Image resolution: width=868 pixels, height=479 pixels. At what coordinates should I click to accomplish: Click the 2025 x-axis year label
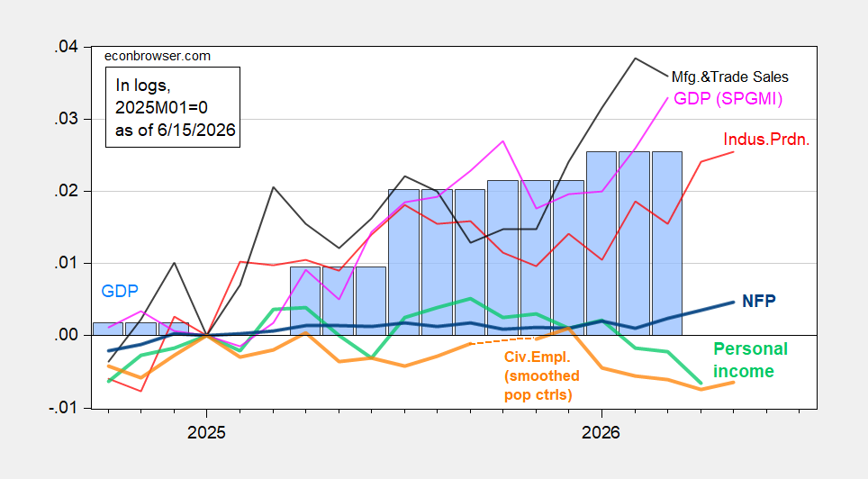206,432
